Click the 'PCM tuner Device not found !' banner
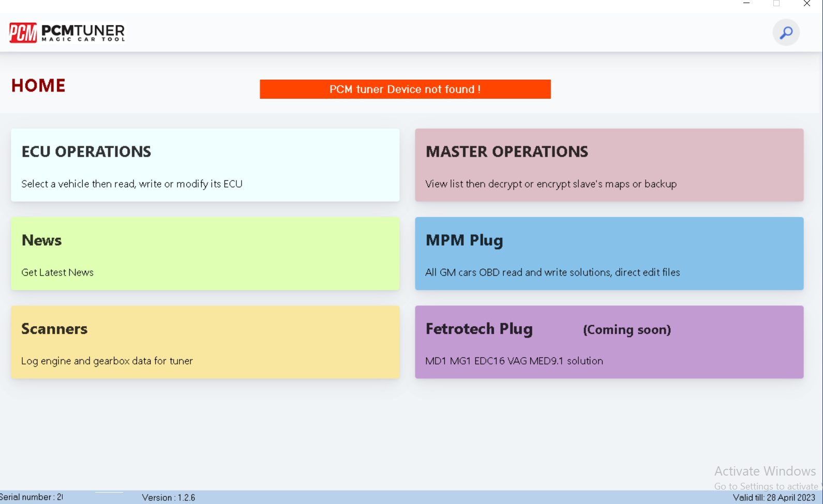This screenshot has height=504, width=823. click(405, 89)
